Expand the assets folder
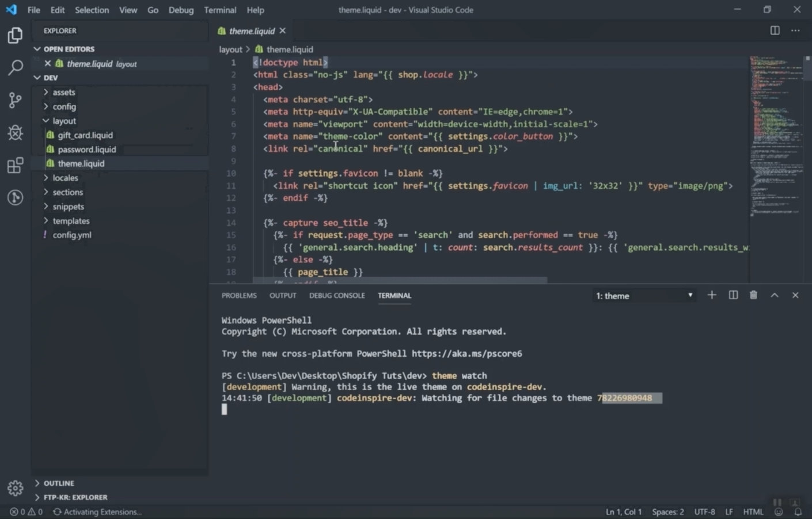The width and height of the screenshot is (812, 519). tap(46, 92)
